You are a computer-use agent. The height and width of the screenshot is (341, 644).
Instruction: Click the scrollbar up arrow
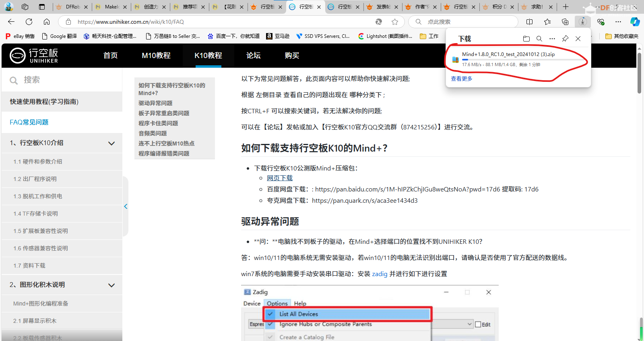pos(639,48)
